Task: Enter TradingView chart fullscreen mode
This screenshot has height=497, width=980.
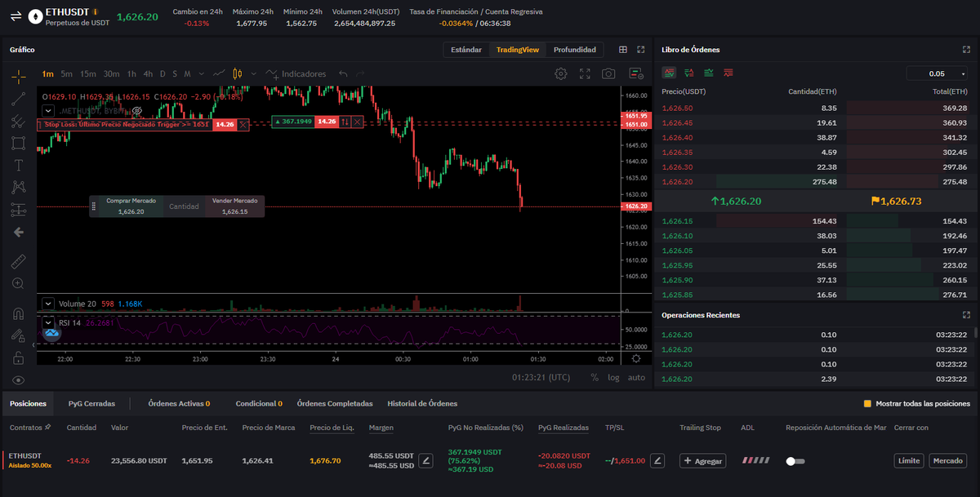Action: [x=585, y=74]
